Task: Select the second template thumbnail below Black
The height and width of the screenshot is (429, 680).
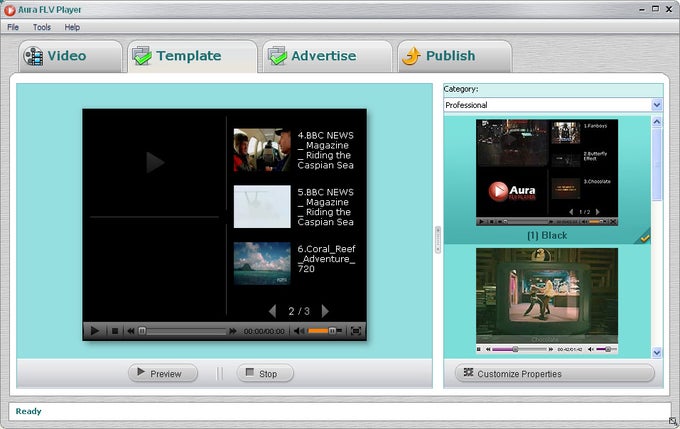Action: [x=546, y=300]
